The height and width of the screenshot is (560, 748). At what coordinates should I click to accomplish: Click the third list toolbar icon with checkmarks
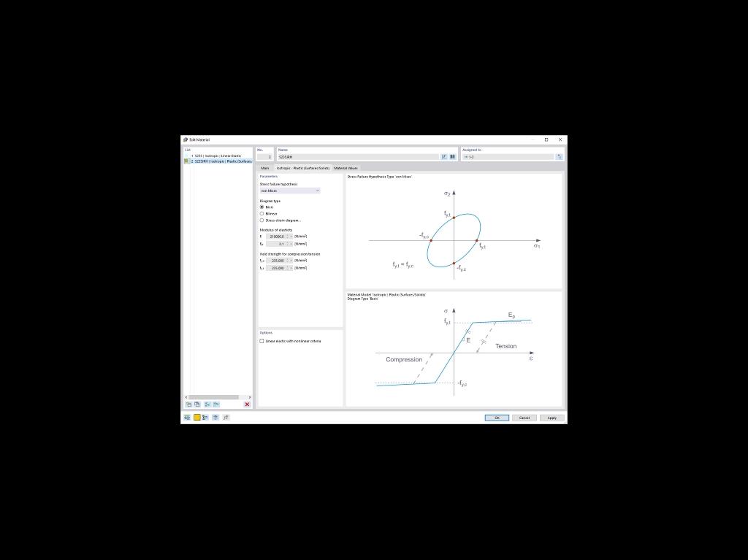[207, 404]
